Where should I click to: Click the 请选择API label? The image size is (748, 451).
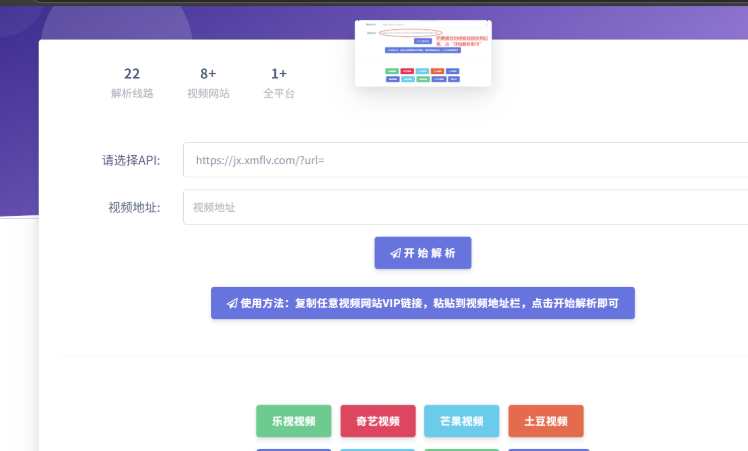coord(131,160)
